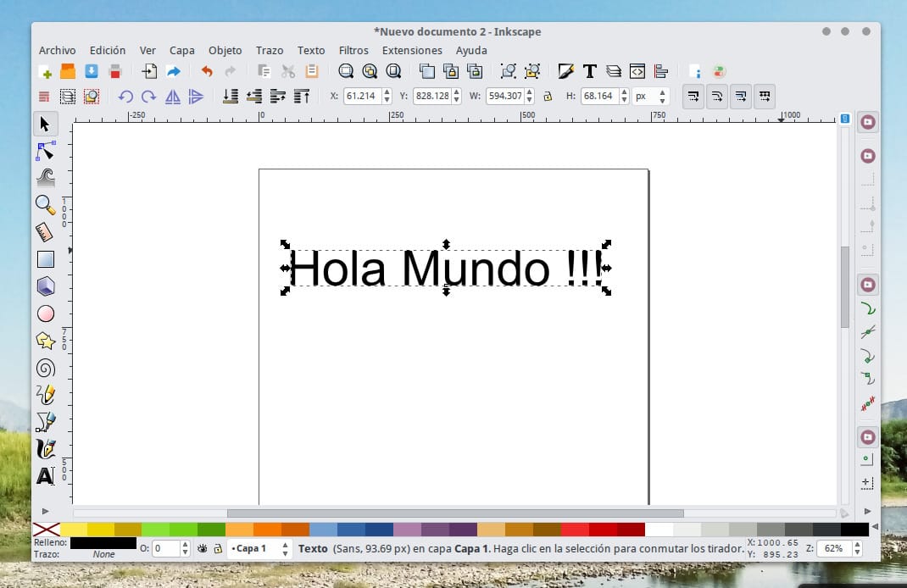Activate the Text tool in the toolbox
The height and width of the screenshot is (588, 907).
pyautogui.click(x=44, y=475)
